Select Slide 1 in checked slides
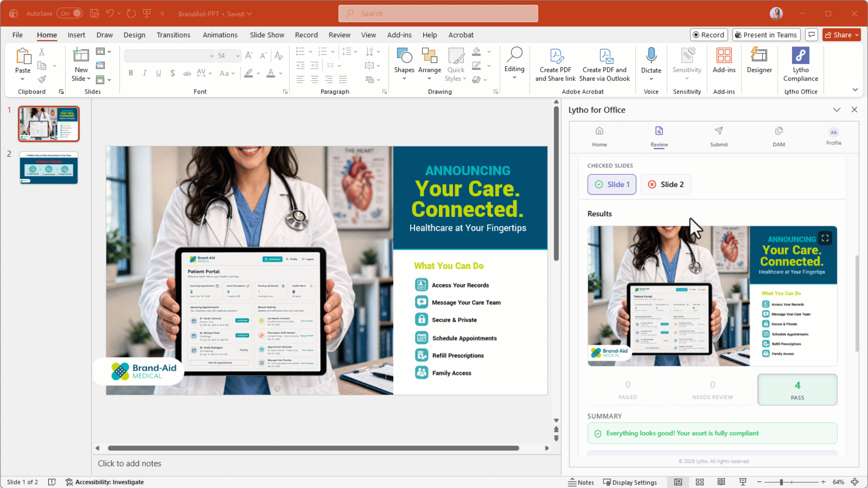Viewport: 868px width, 488px height. (x=612, y=184)
